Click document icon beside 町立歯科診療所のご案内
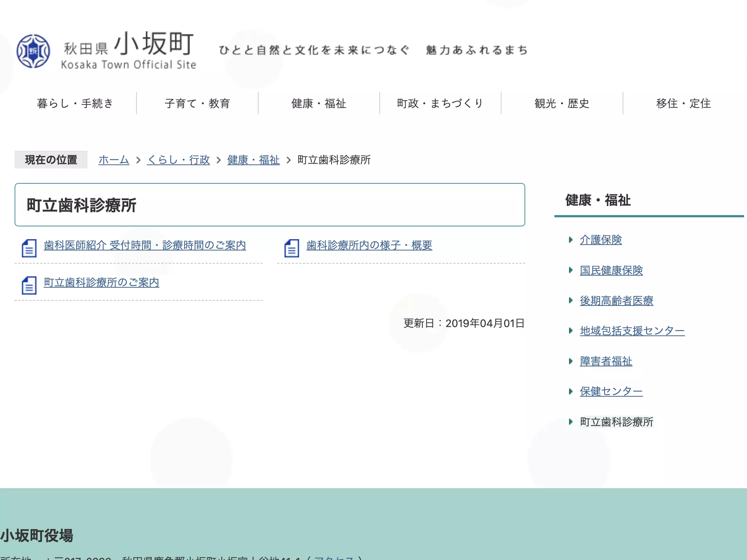 (x=29, y=285)
